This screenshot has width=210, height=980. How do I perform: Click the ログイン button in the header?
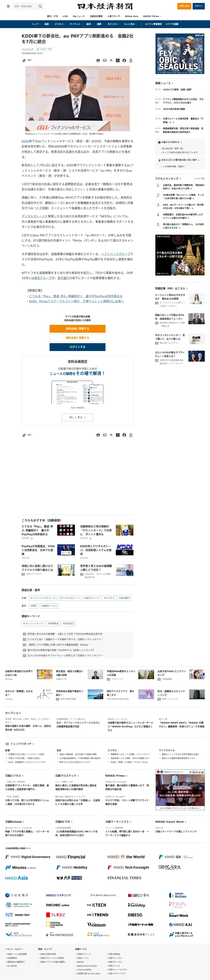[199, 6]
